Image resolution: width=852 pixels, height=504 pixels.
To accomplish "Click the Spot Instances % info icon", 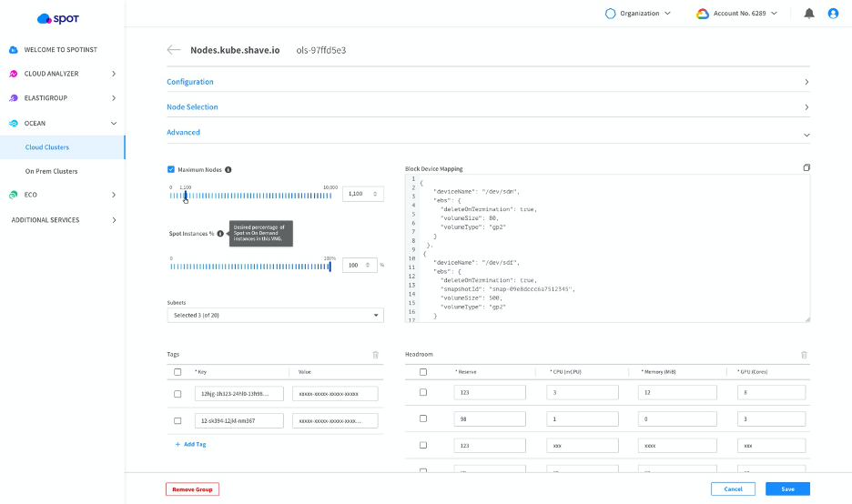I will coord(220,234).
